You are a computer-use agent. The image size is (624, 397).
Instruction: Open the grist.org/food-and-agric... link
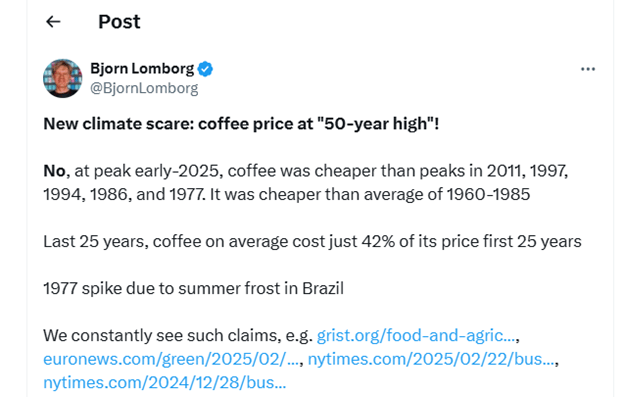(416, 335)
